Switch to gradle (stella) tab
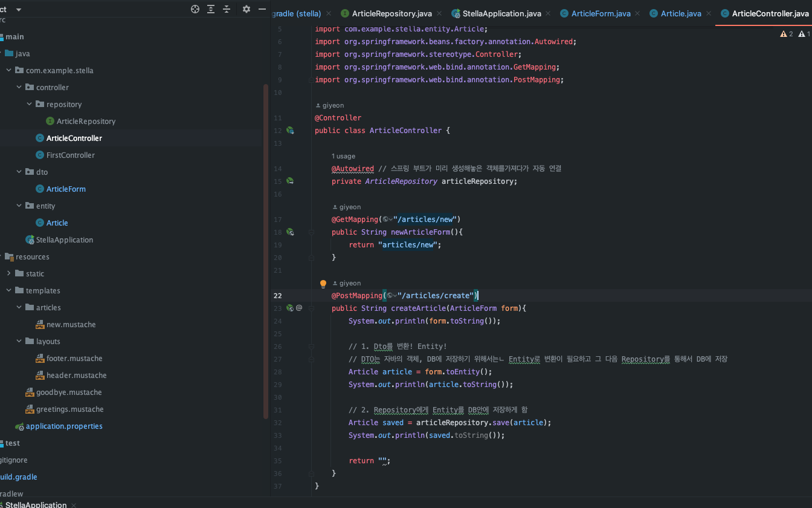The image size is (812, 508). pos(297,13)
